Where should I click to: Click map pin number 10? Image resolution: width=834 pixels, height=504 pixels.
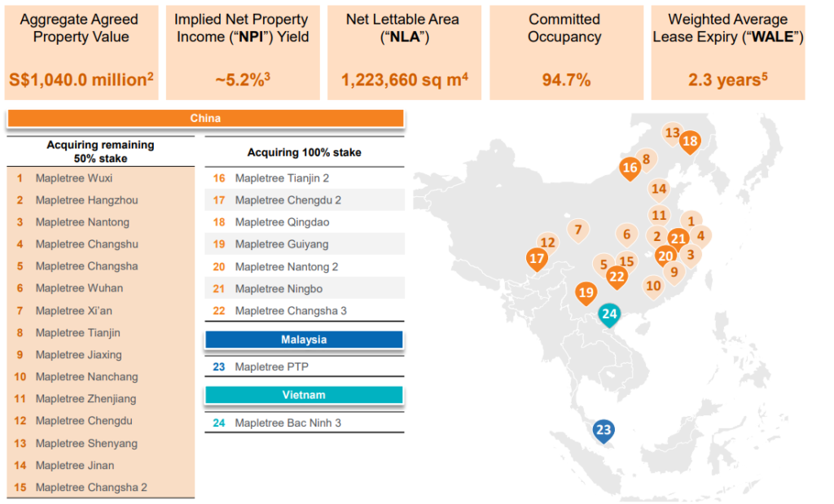point(653,286)
